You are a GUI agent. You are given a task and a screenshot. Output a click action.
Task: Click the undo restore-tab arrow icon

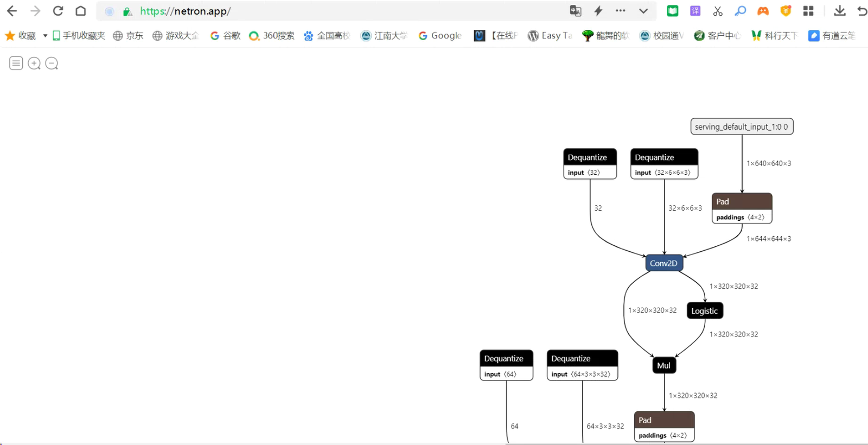coord(862,11)
